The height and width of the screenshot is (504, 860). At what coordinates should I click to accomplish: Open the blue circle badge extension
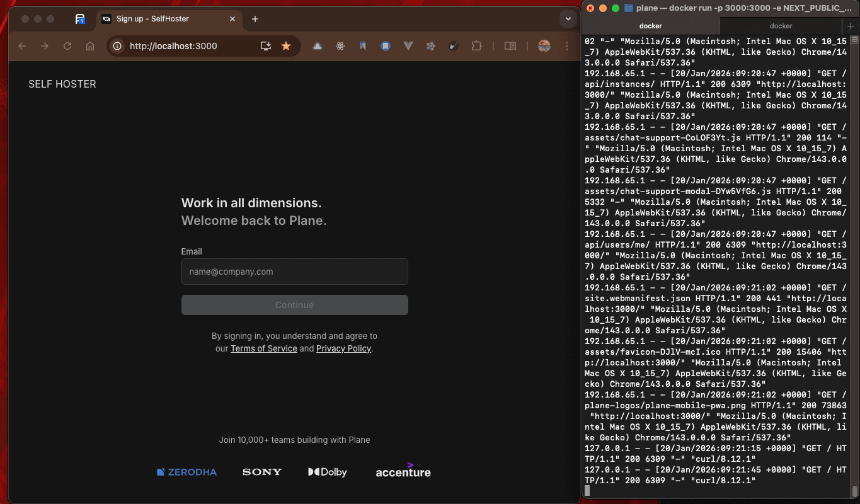pyautogui.click(x=386, y=46)
